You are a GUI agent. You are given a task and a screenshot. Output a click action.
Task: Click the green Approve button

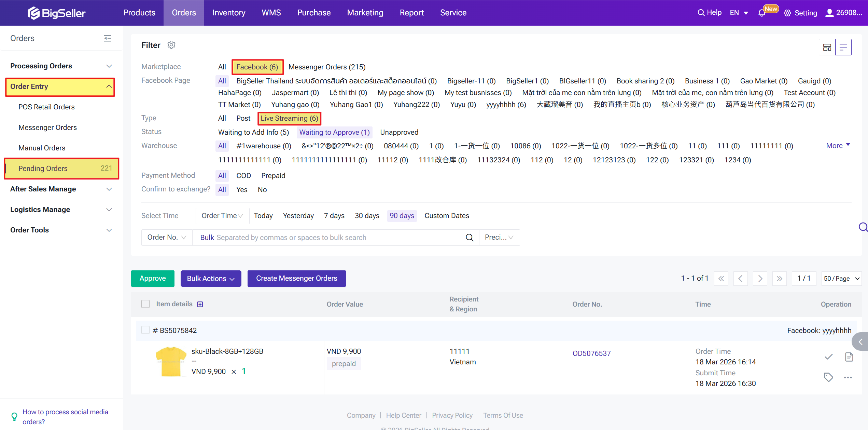153,278
